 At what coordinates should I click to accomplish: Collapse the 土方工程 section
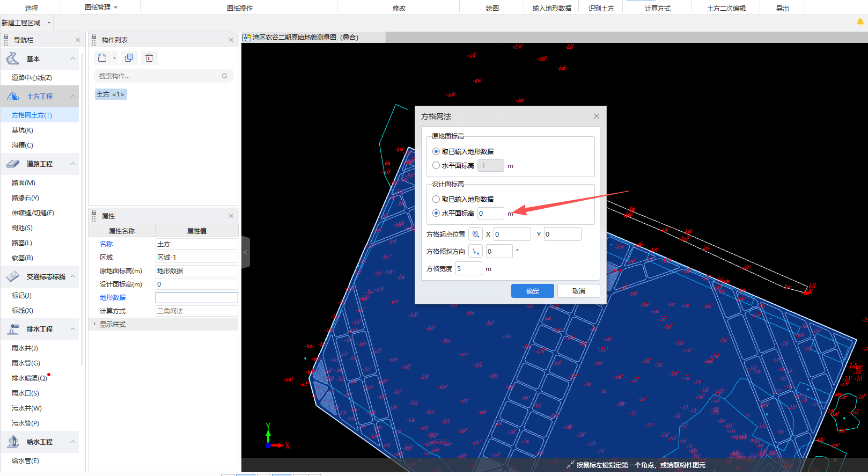click(73, 96)
